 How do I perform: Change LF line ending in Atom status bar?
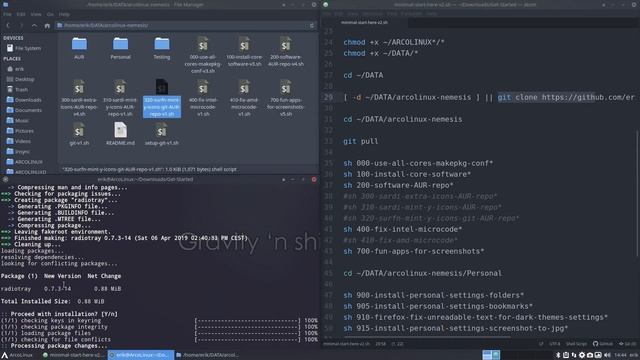[x=541, y=344]
